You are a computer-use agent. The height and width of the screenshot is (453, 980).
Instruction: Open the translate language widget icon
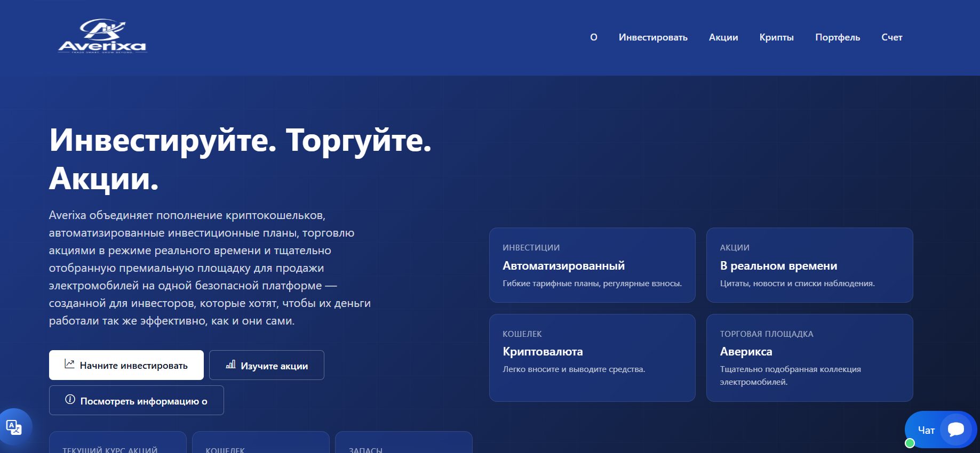tap(14, 427)
